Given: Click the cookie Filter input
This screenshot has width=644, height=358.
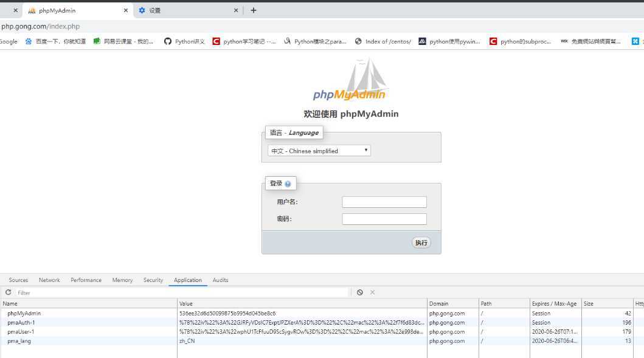Looking at the screenshot, I should coord(182,293).
